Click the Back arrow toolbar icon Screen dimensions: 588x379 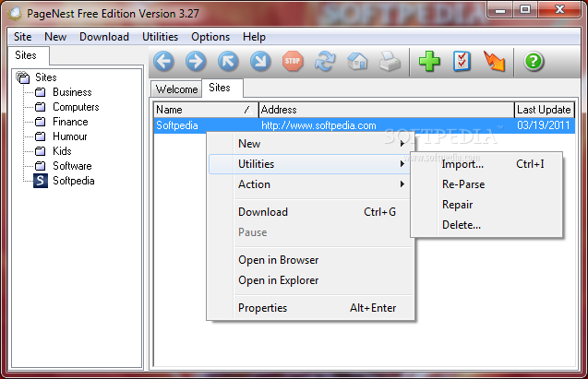(164, 61)
